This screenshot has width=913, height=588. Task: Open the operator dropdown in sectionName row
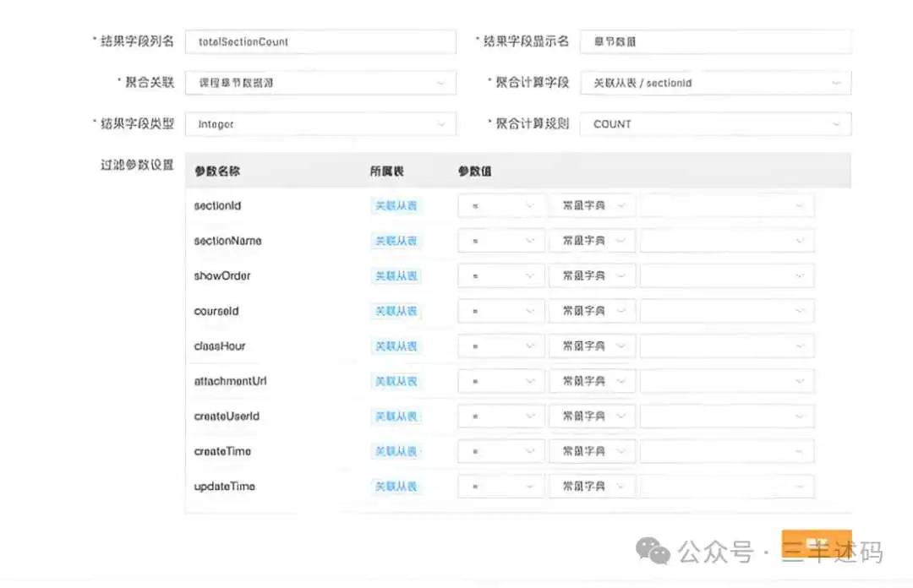[501, 241]
